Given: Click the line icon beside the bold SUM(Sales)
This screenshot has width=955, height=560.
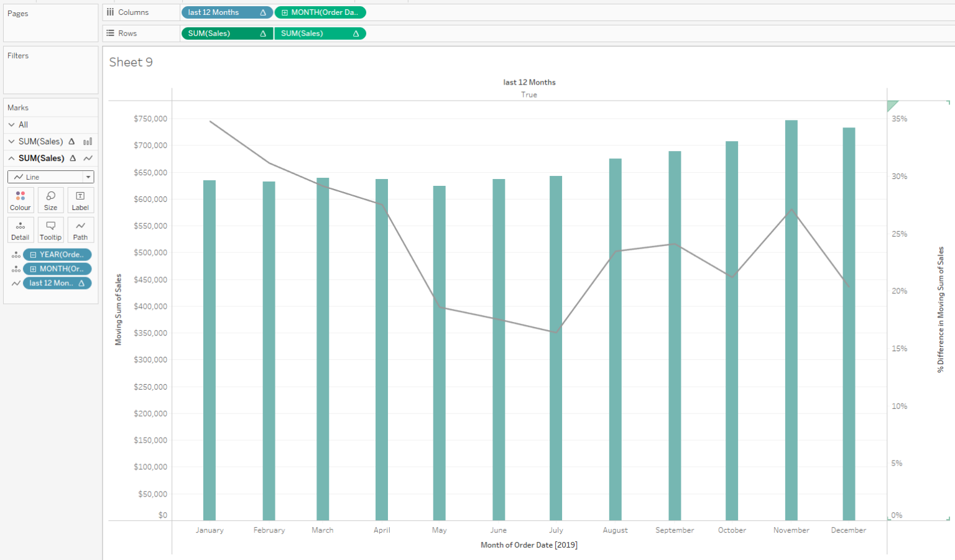Looking at the screenshot, I should pos(88,158).
